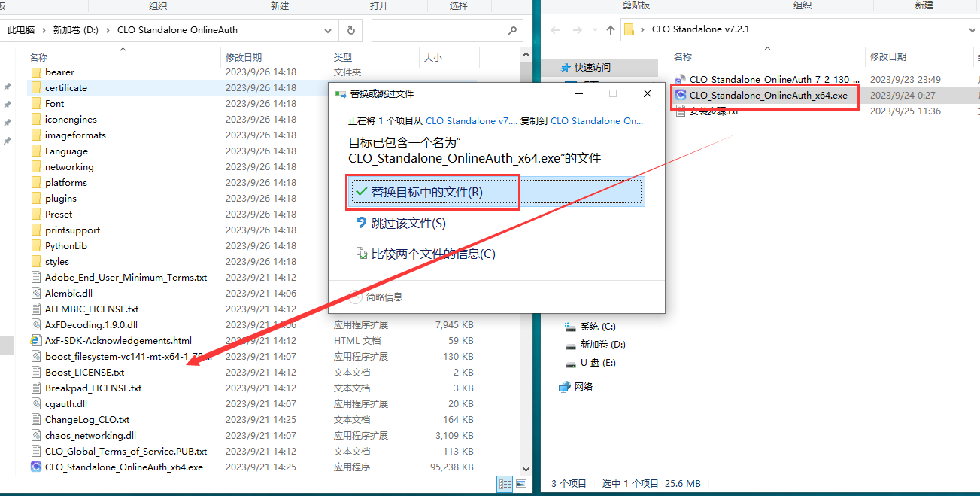
Task: Select CLO_Global_Terms_of_Service.PUB.txt
Action: pos(126,452)
